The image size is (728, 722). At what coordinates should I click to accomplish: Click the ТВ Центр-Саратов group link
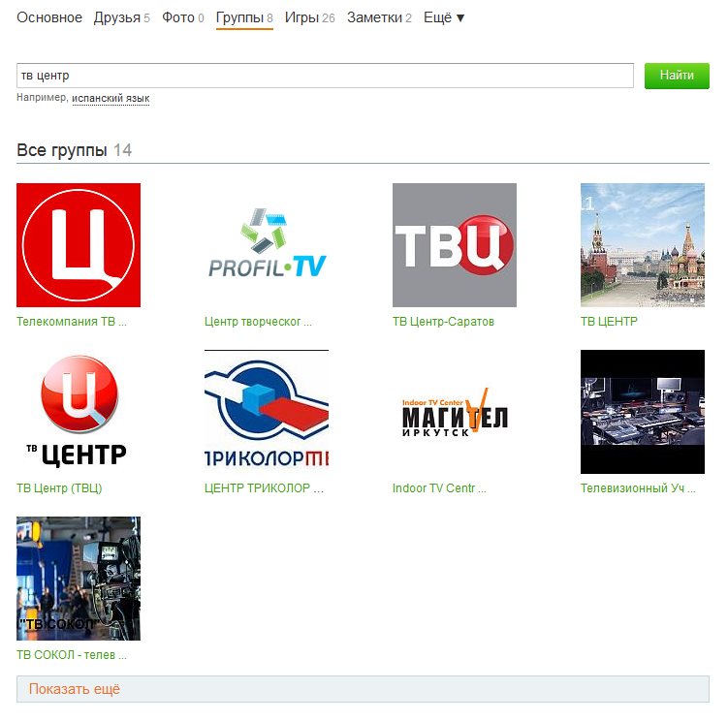443,322
